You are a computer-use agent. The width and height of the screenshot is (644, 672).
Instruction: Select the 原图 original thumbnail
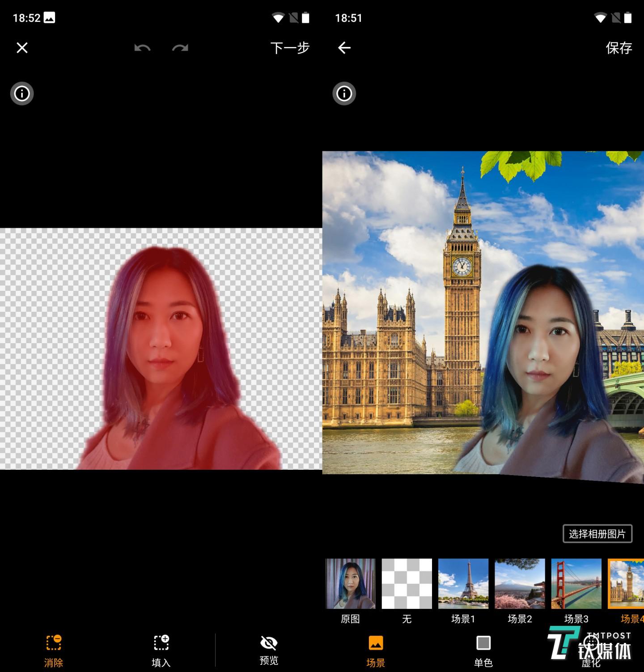pos(350,584)
